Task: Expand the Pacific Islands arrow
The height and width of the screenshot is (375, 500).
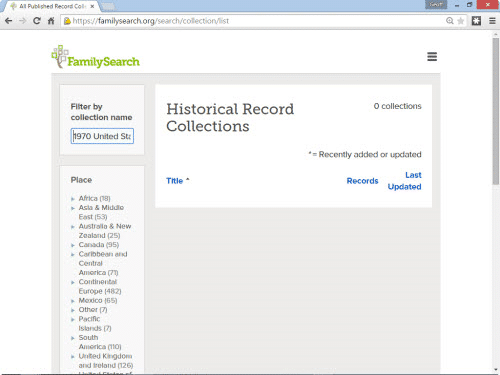Action: pyautogui.click(x=73, y=320)
